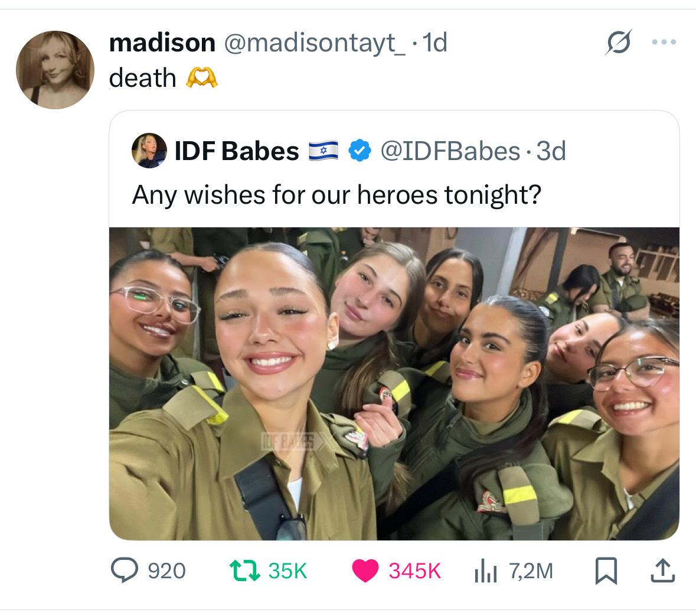Click the Grok slashed-circle icon
The image size is (696, 616).
pos(618,42)
